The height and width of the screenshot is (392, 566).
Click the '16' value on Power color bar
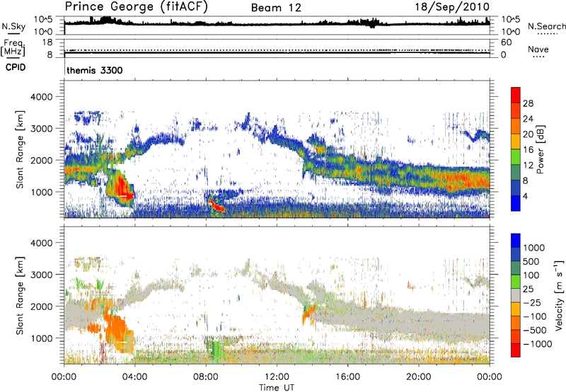pos(528,150)
